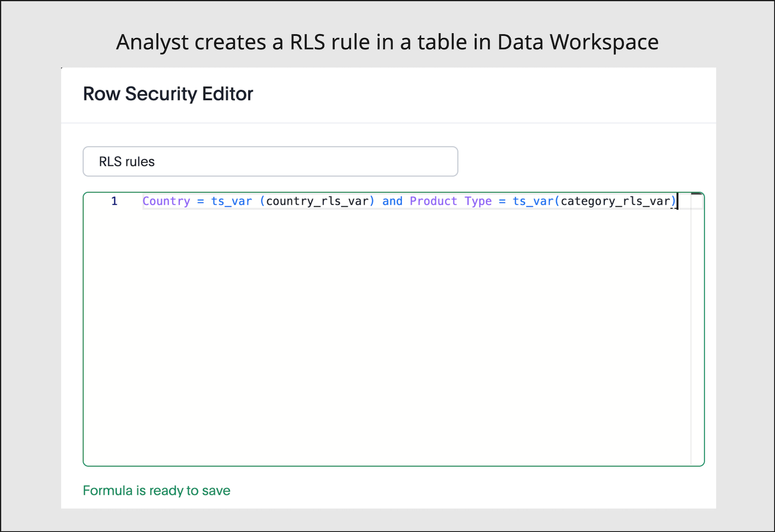Click the screenshot title above the editor panel
The height and width of the screenshot is (532, 775).
[387, 41]
